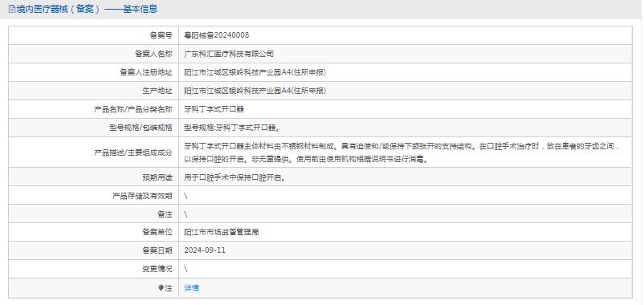Click the 生产地址 address value
This screenshot has height=305, width=644.
(x=255, y=91)
